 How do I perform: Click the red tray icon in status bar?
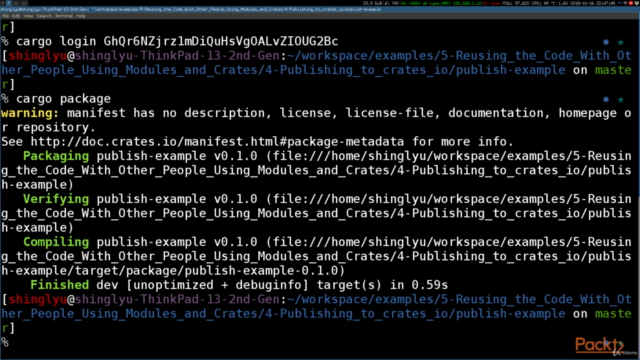click(x=630, y=3)
